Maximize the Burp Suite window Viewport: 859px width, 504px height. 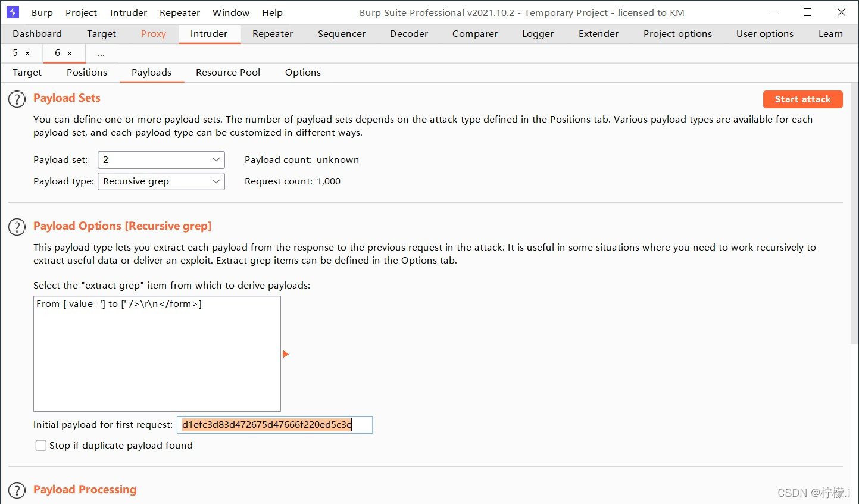[x=807, y=12]
